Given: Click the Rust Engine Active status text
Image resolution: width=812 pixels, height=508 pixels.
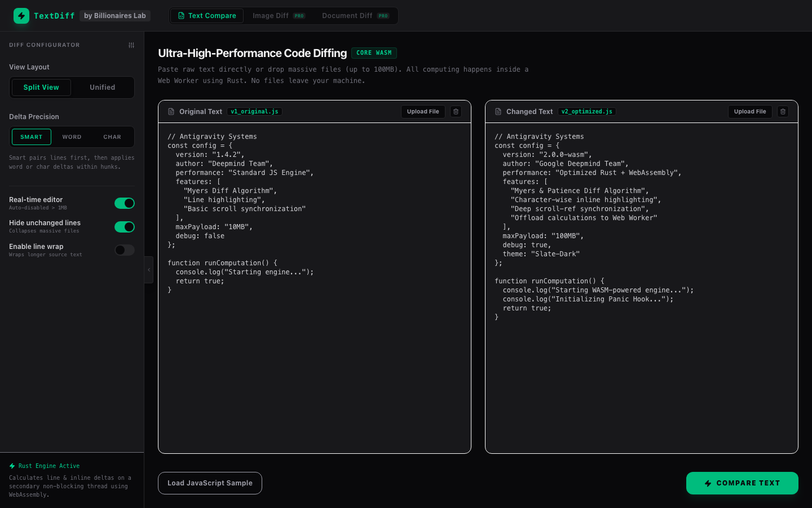Looking at the screenshot, I should (x=49, y=466).
